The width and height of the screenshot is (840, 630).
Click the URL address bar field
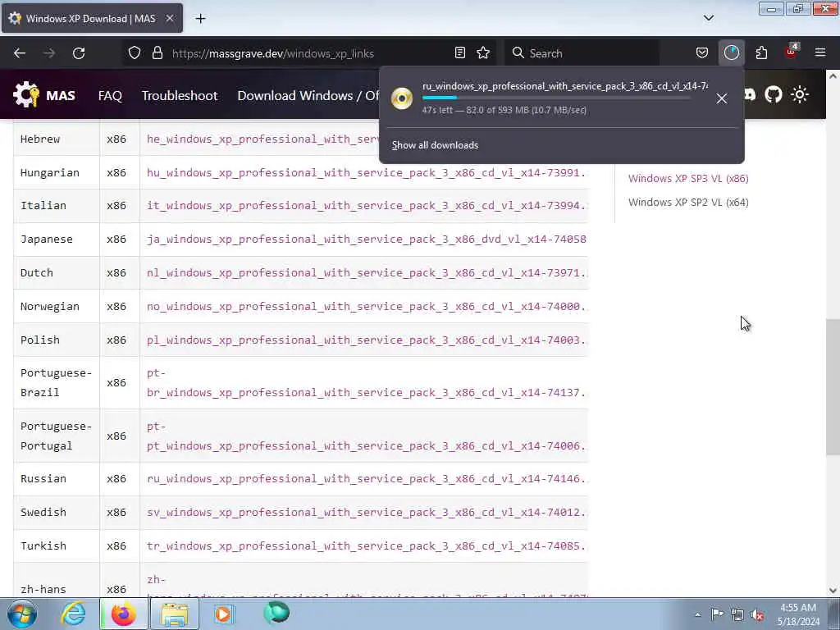tap(308, 53)
